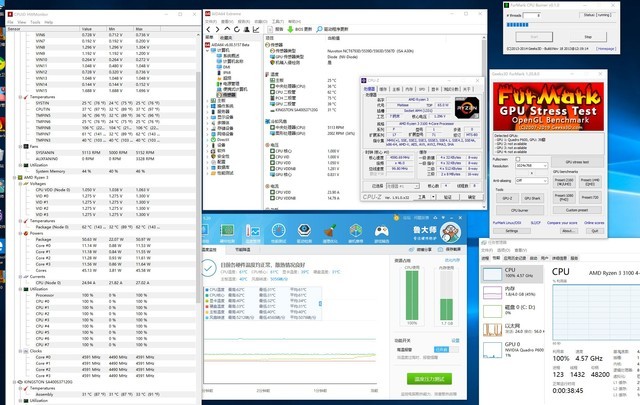The image size is (640, 405).
Task: Collapse AMD Ryzen 3 node in HWMonitor
Action: pos(15,178)
